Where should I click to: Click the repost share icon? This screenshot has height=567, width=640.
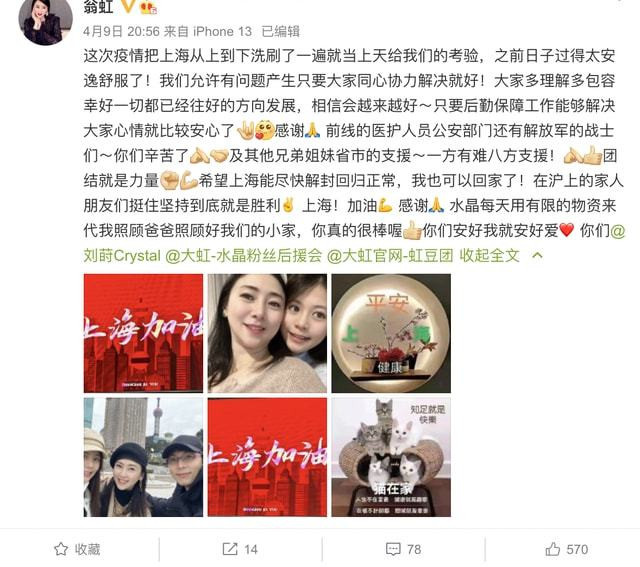[230, 549]
